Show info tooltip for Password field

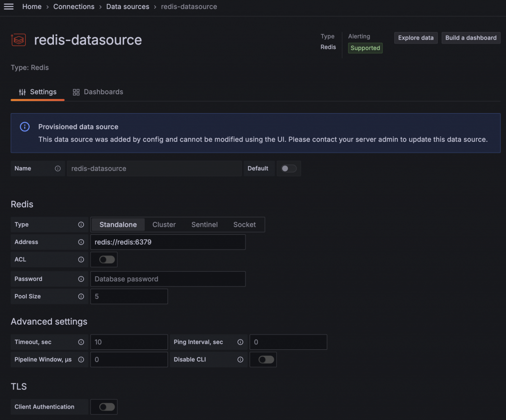tap(81, 279)
